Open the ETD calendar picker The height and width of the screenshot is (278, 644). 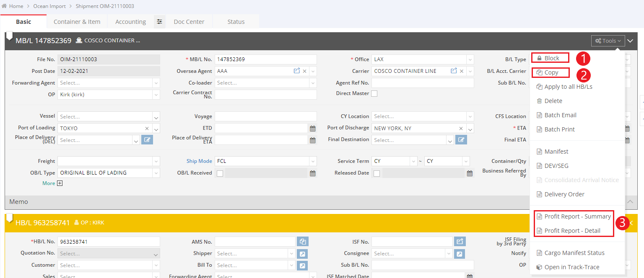point(312,129)
